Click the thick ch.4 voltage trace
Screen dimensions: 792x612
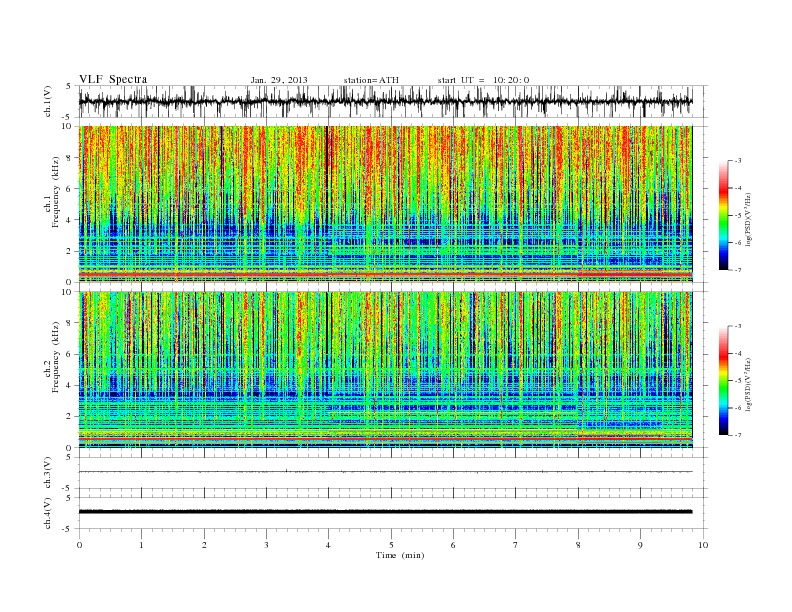tap(385, 512)
